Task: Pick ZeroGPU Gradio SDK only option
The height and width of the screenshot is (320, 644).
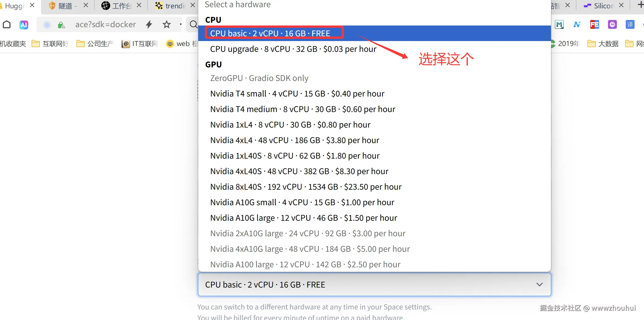Action: tap(374, 78)
